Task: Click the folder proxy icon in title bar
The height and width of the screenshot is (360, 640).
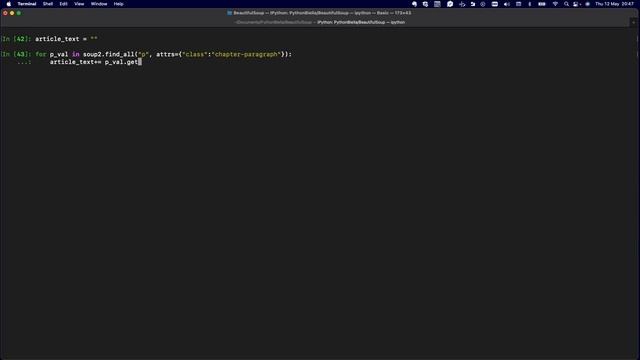Action: 229,13
